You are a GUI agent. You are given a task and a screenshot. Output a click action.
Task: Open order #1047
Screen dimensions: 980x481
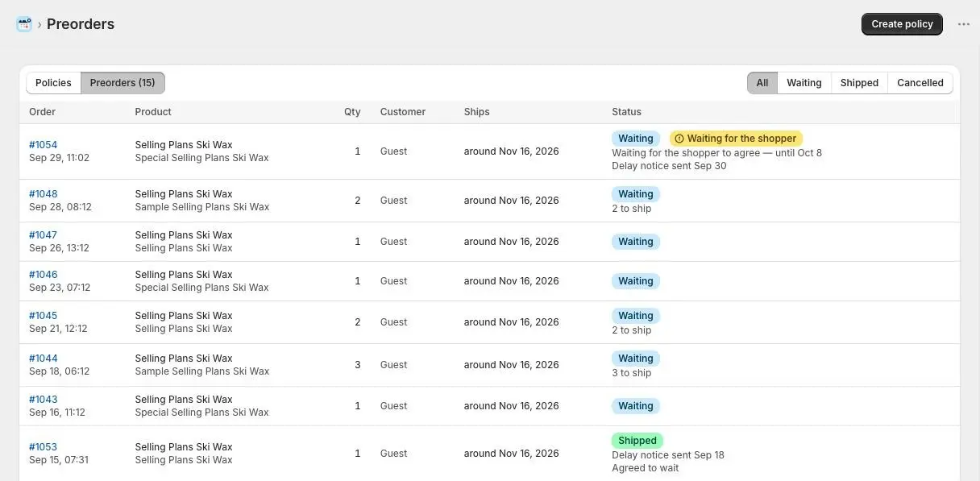(44, 235)
